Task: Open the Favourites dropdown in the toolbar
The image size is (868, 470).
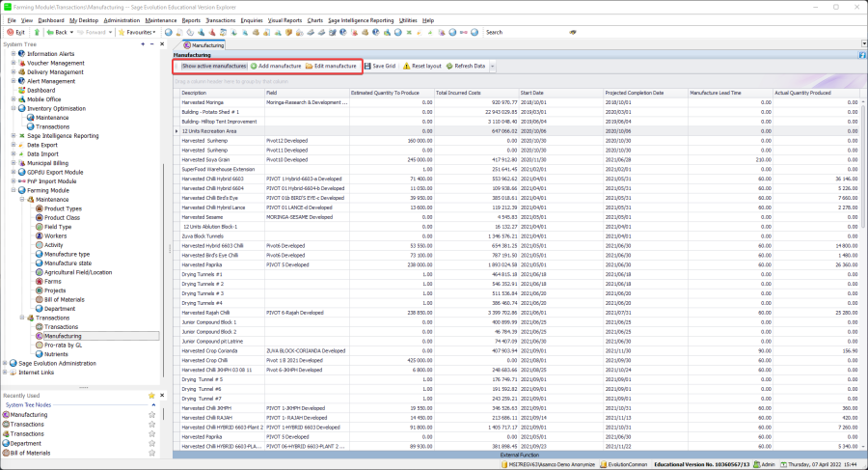Action: 140,32
